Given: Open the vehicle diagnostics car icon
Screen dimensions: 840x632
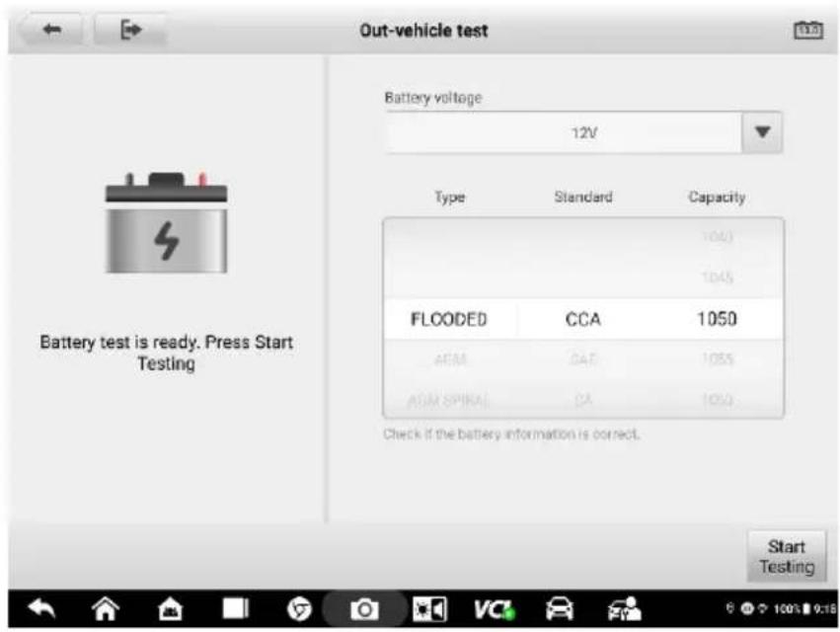Looking at the screenshot, I should click(x=560, y=609).
